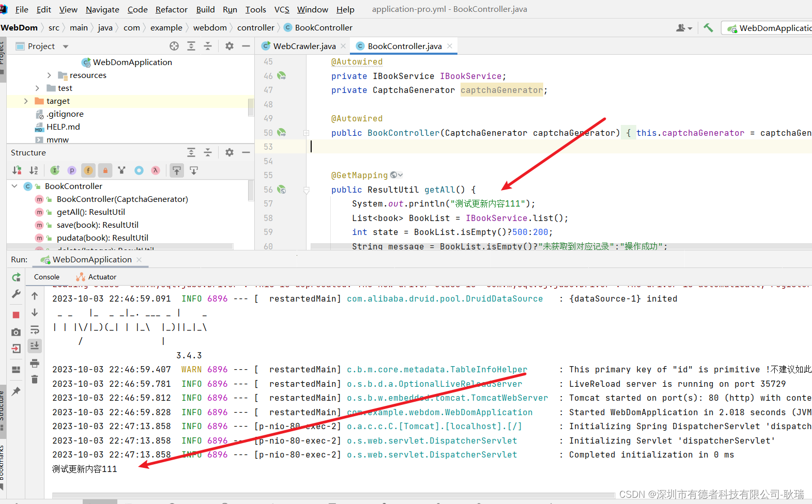Open the user account dropdown in the toolbar

pyautogui.click(x=684, y=28)
